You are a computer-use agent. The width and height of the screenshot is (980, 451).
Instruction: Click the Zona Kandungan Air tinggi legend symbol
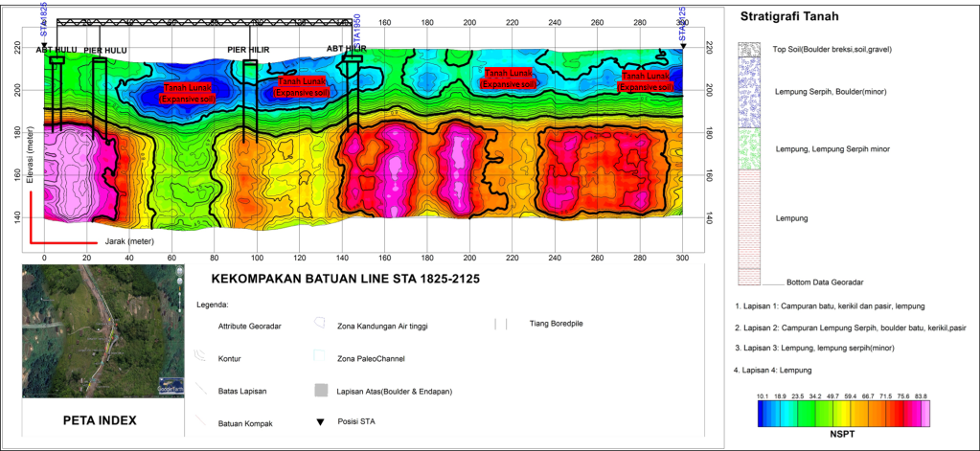(x=321, y=326)
